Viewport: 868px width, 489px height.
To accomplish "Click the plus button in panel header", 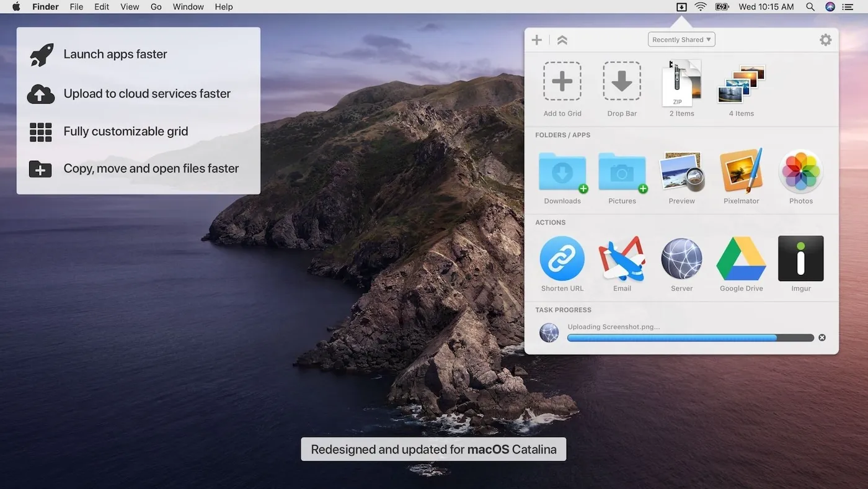I will pos(537,40).
